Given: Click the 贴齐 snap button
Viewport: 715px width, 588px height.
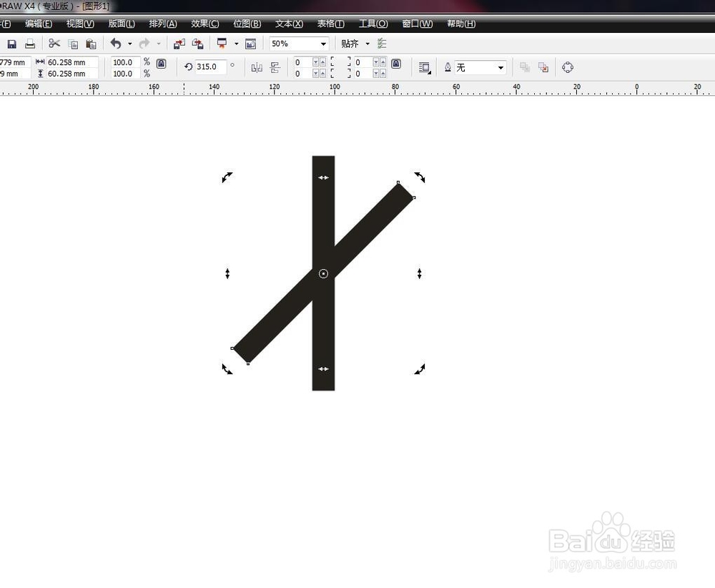Looking at the screenshot, I should click(x=350, y=44).
